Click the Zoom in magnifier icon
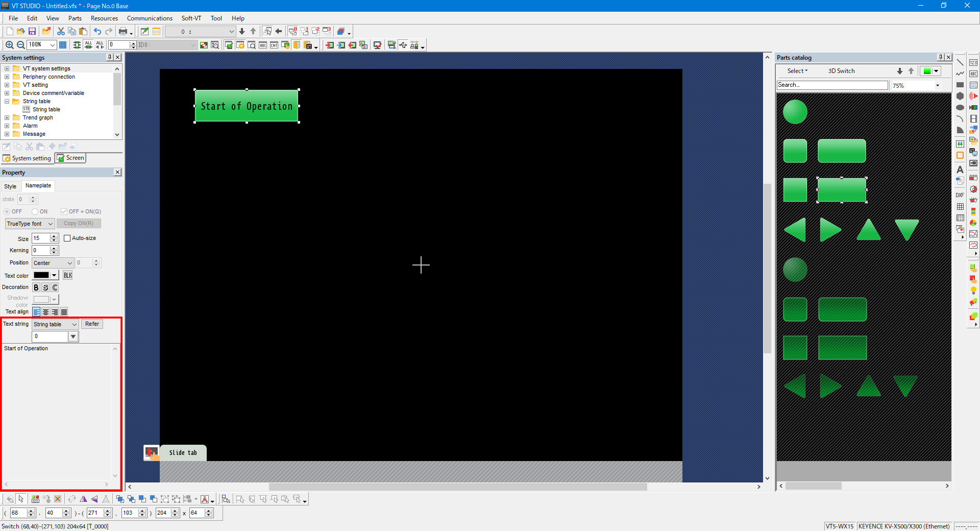The height and width of the screenshot is (531, 980). coord(9,45)
